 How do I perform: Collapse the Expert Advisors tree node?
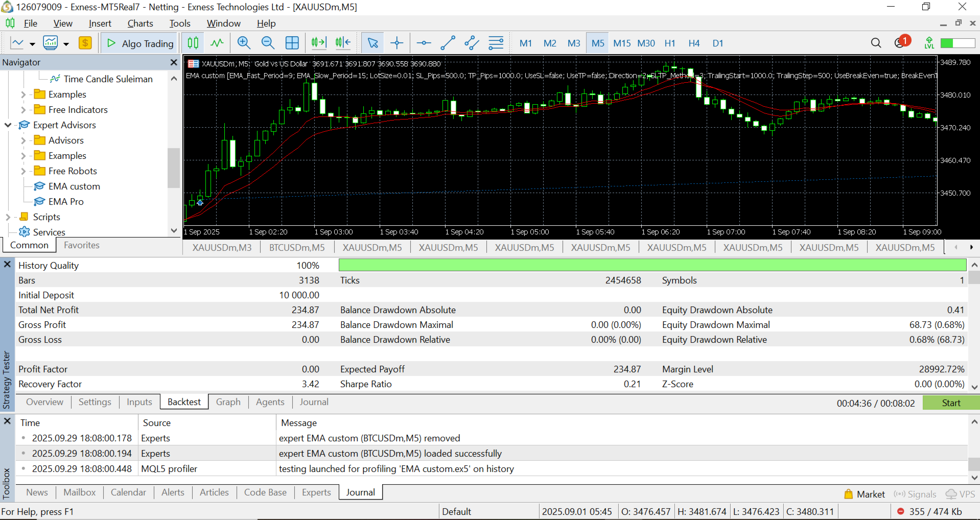8,125
